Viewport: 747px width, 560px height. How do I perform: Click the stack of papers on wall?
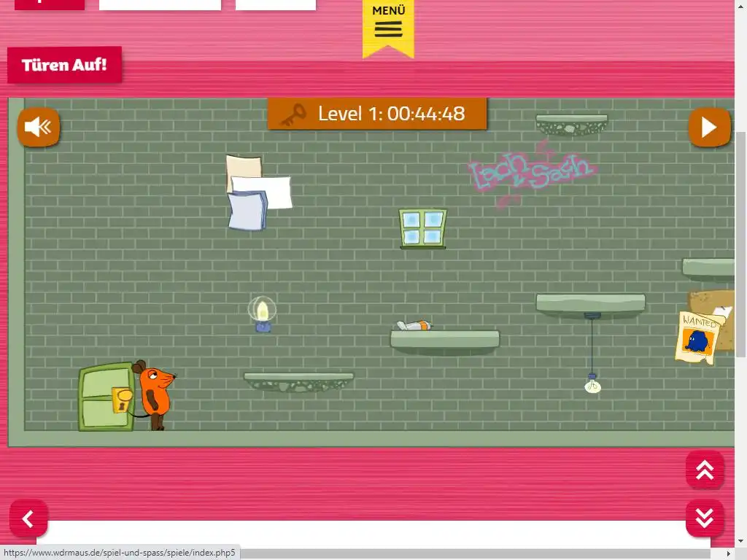click(259, 192)
